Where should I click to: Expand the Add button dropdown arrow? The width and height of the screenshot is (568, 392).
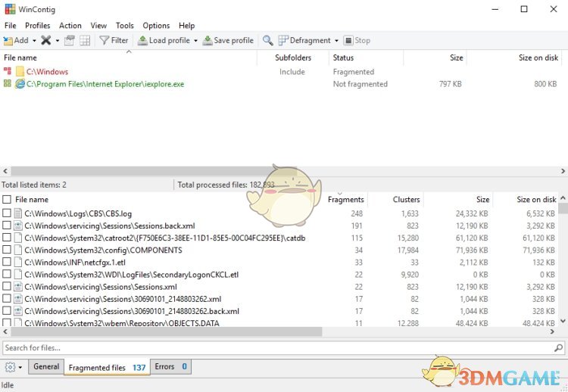(34, 40)
